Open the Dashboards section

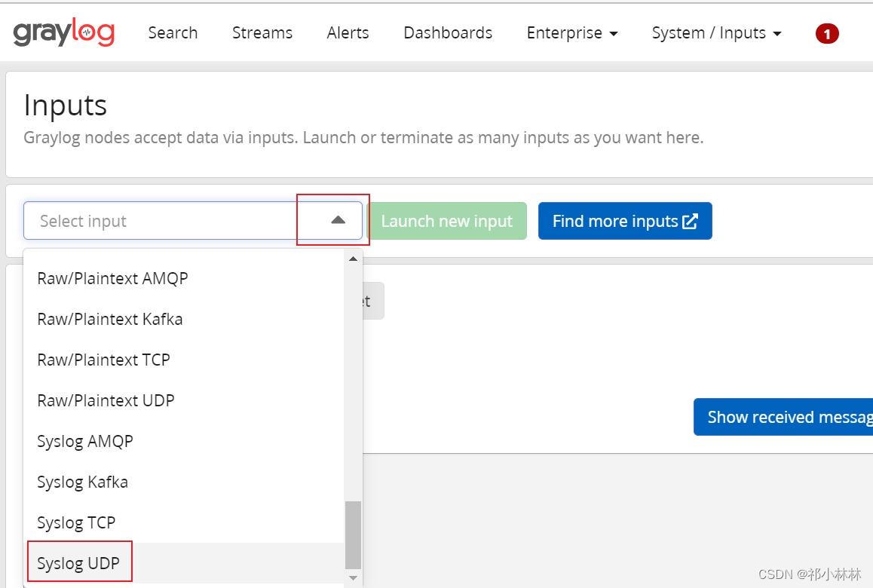click(x=447, y=32)
